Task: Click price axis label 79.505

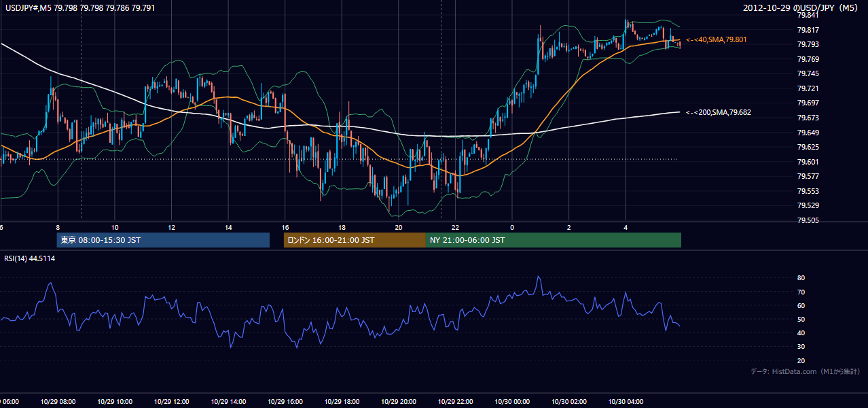Action: click(x=807, y=220)
